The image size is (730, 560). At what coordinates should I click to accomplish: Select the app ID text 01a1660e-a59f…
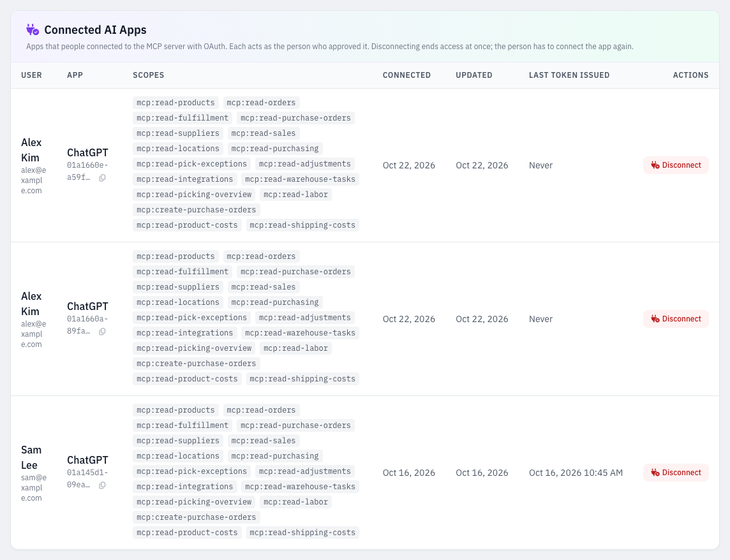86,172
